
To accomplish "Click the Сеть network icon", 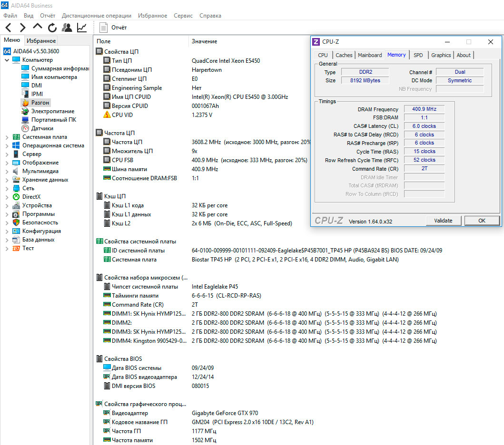I will 16,188.
